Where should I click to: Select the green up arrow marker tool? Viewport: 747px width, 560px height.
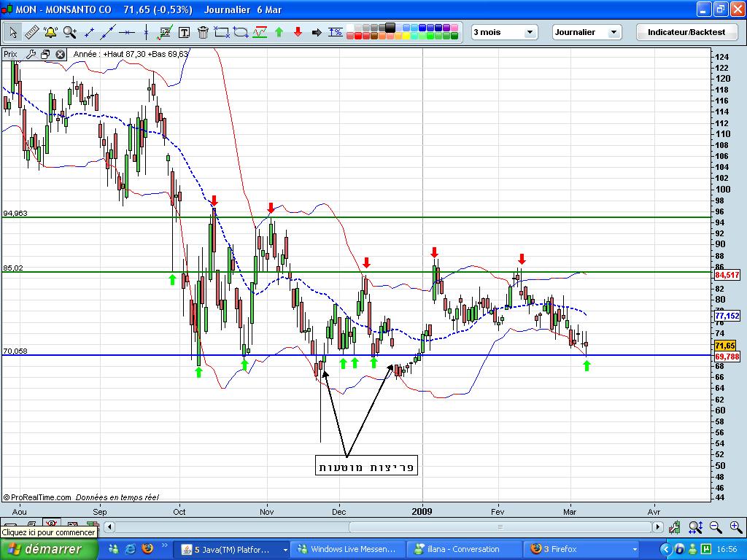279,32
